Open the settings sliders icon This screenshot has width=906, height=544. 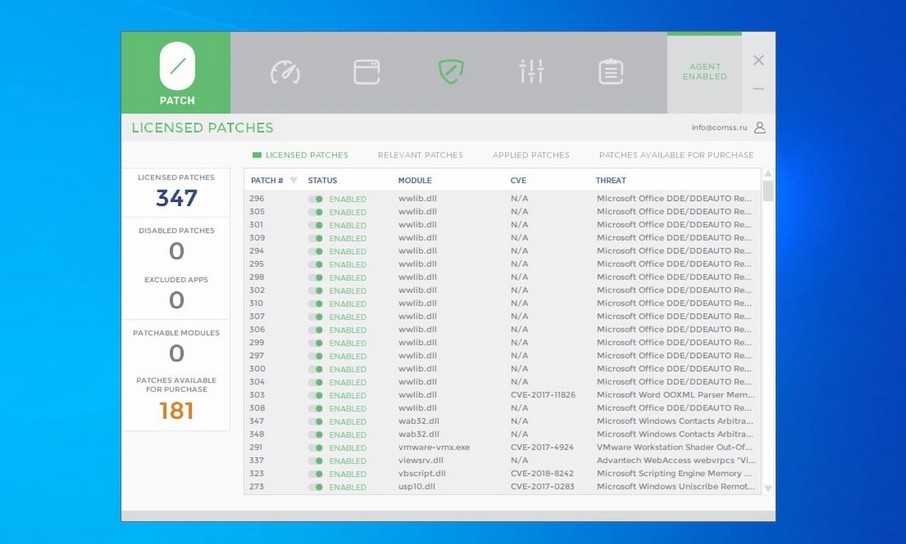pyautogui.click(x=531, y=71)
